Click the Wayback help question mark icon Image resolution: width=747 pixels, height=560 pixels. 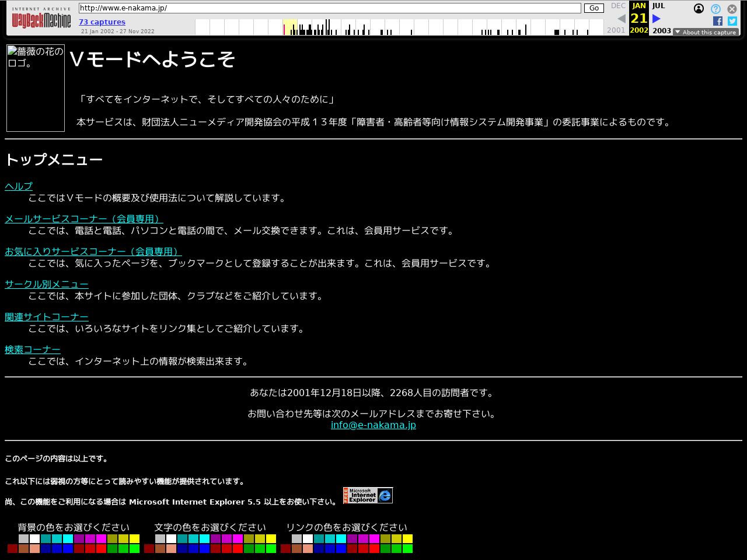click(x=715, y=9)
